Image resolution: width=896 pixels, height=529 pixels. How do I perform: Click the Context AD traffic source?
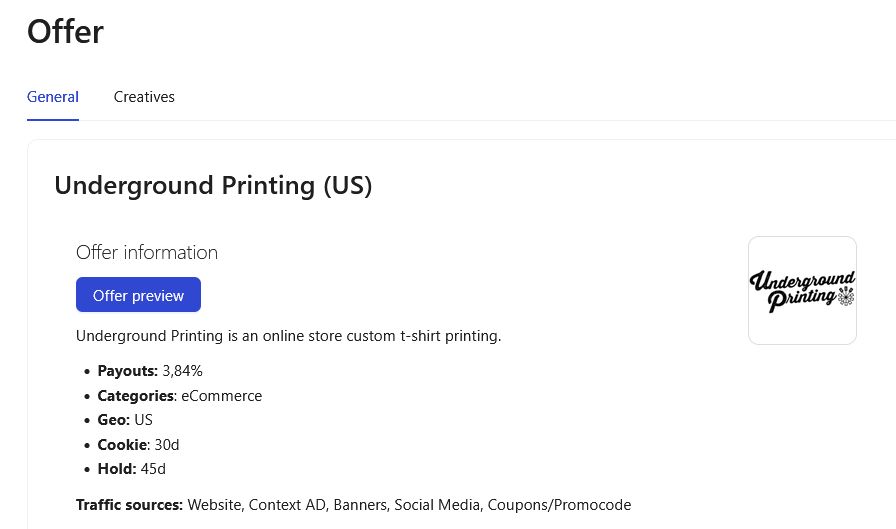[289, 505]
